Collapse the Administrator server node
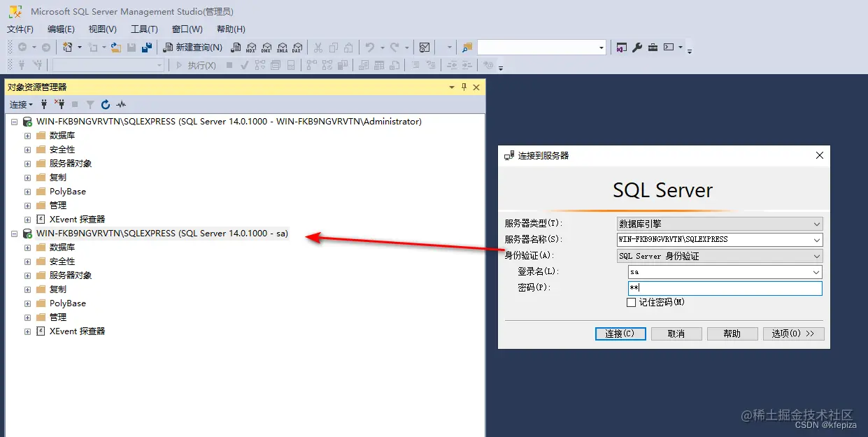The width and height of the screenshot is (868, 437). 14,122
